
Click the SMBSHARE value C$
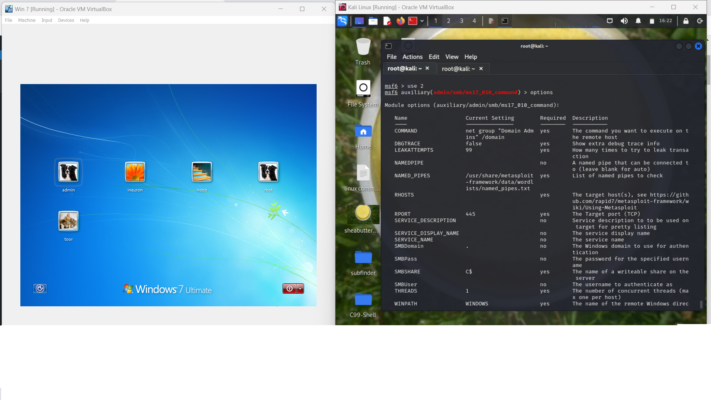(x=468, y=271)
